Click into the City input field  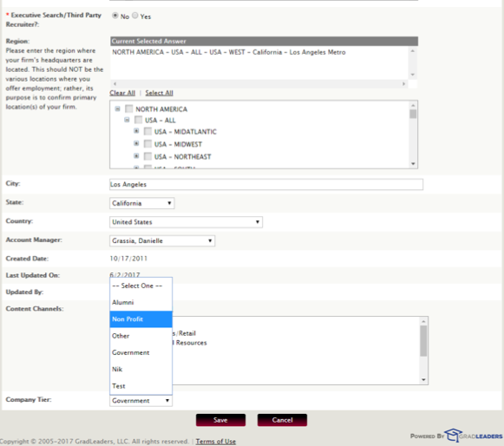pos(266,184)
